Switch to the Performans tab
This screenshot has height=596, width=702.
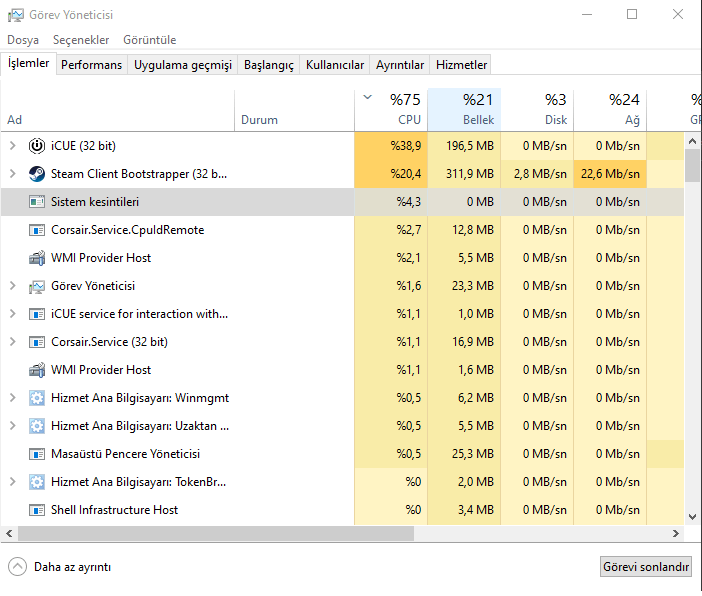point(91,65)
